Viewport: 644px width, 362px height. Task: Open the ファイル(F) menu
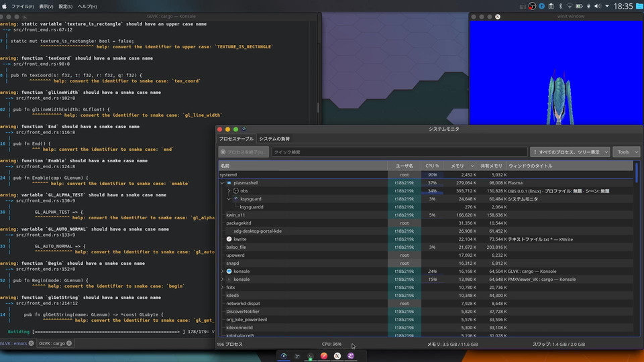[x=23, y=6]
